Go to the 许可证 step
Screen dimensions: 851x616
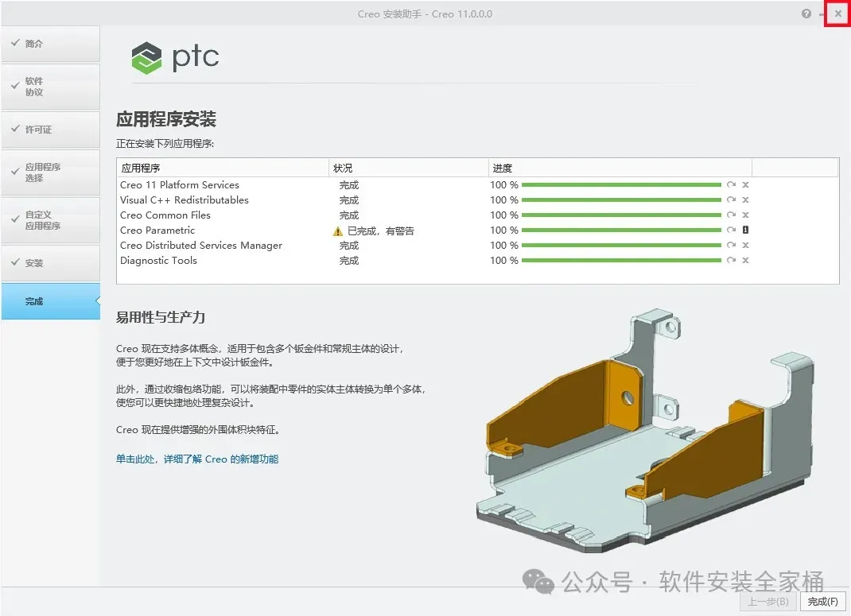(x=50, y=130)
